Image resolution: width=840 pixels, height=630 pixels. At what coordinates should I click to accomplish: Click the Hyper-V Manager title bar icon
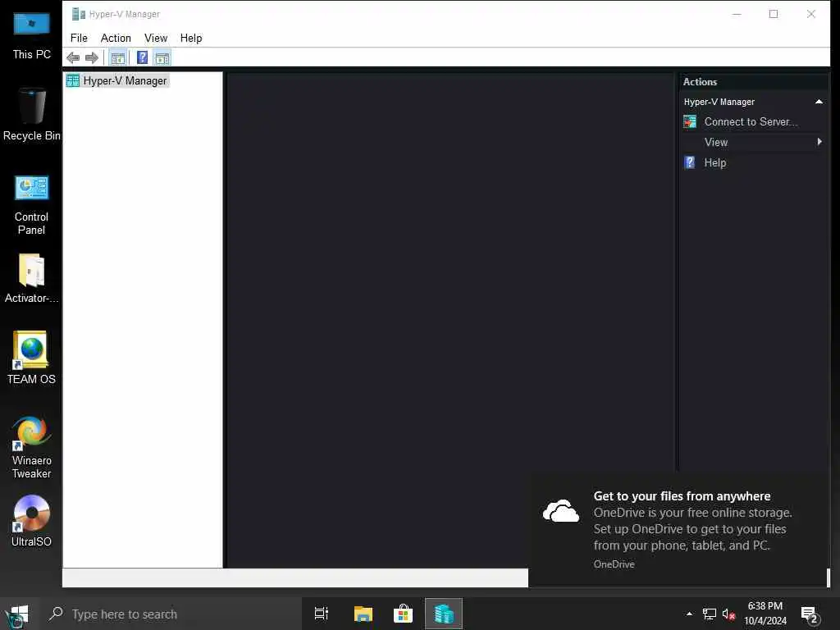pyautogui.click(x=79, y=14)
